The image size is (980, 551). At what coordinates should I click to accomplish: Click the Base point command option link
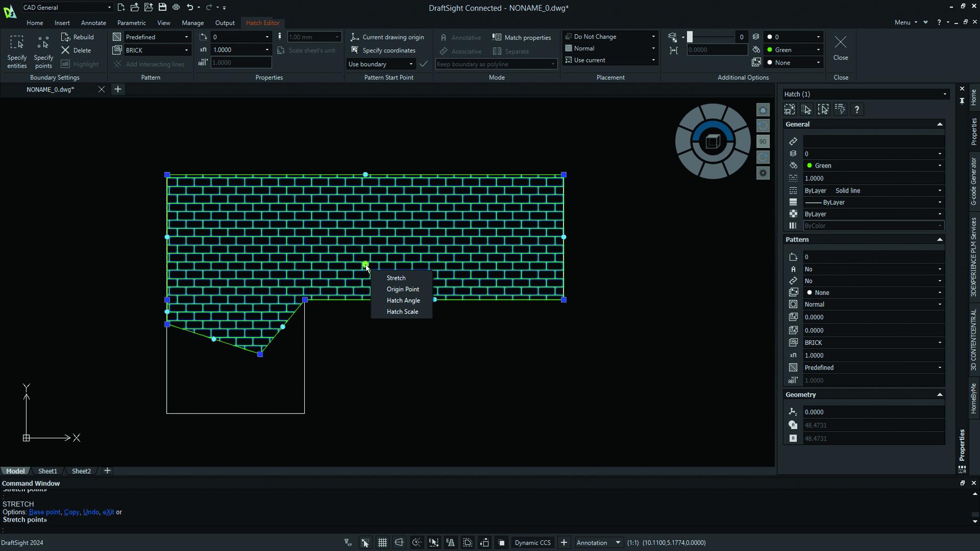(x=45, y=512)
